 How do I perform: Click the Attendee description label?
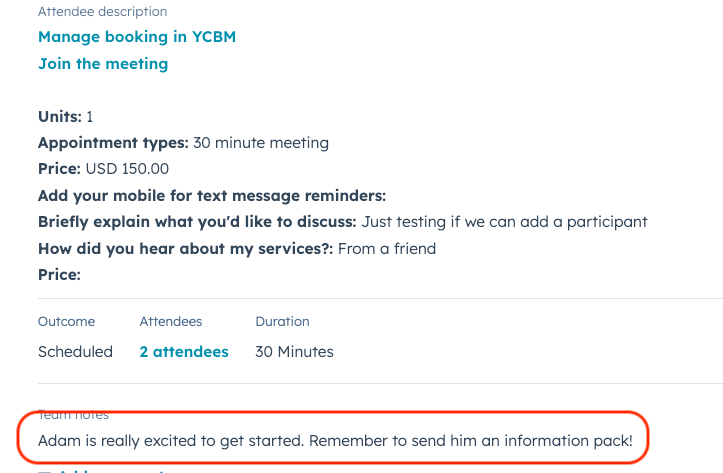pyautogui.click(x=102, y=12)
